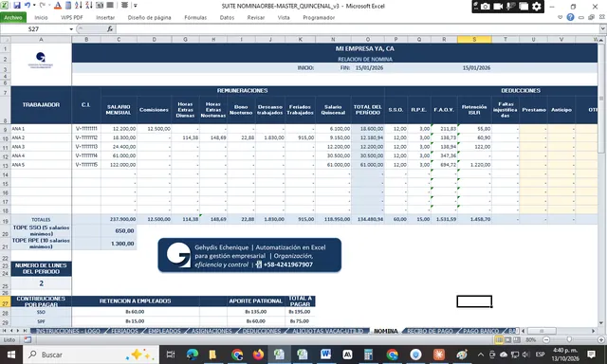This screenshot has width=607, height=364.
Task: Open the Undo history dropdown arrow
Action: point(34,6)
